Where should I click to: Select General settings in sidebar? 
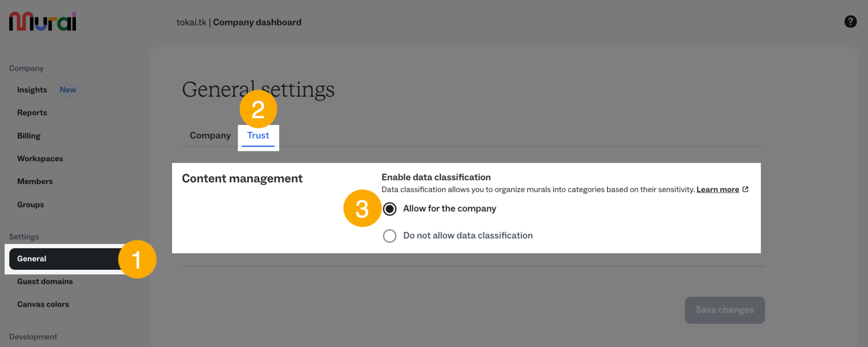coord(68,259)
